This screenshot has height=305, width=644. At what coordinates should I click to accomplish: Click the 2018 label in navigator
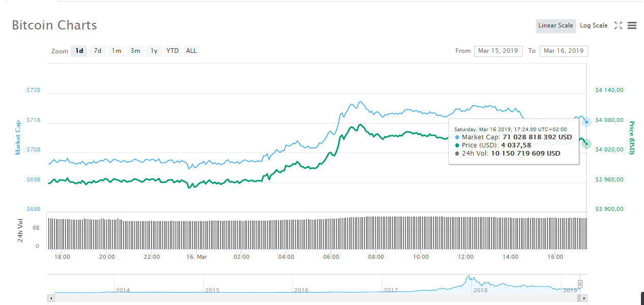(480, 290)
